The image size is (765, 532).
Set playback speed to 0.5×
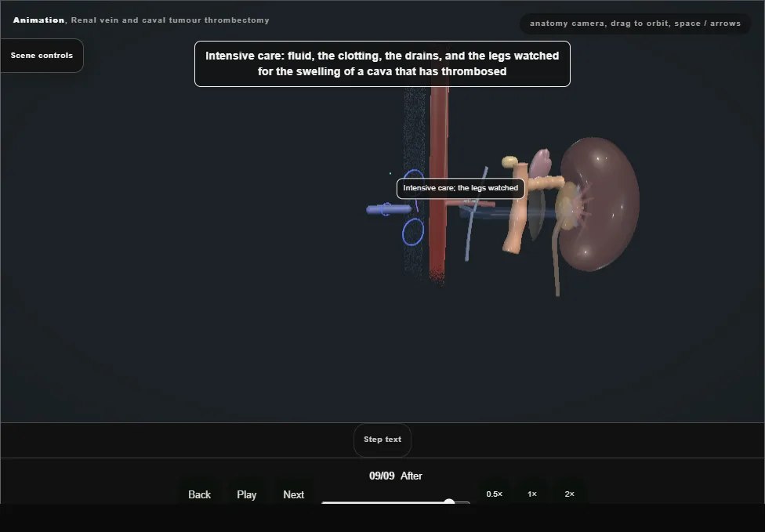point(495,494)
